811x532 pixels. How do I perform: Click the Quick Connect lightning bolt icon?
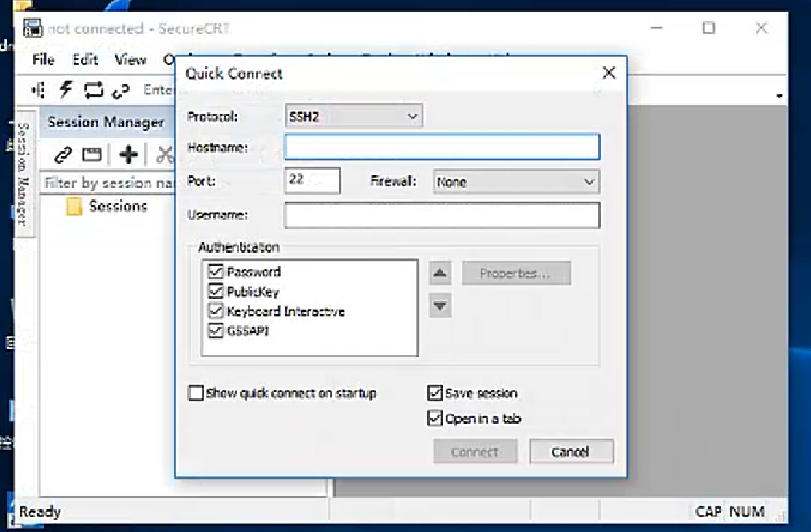[66, 90]
